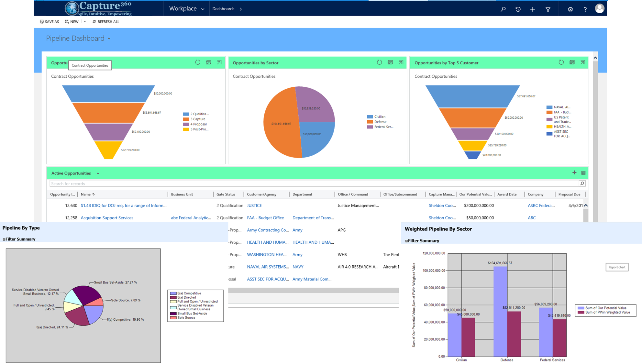The image size is (642, 364).
Task: Open grid view icon in Active Opportunities
Action: [583, 173]
